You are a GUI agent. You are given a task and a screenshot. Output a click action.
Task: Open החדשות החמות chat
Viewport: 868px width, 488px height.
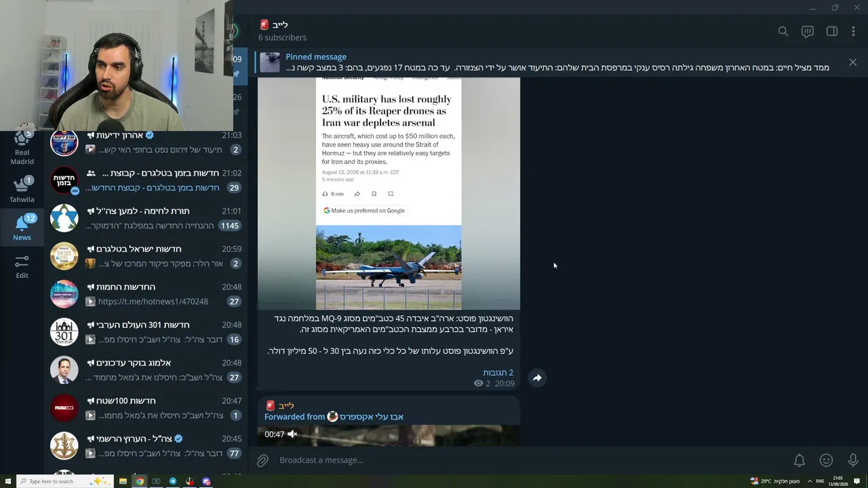coord(146,294)
